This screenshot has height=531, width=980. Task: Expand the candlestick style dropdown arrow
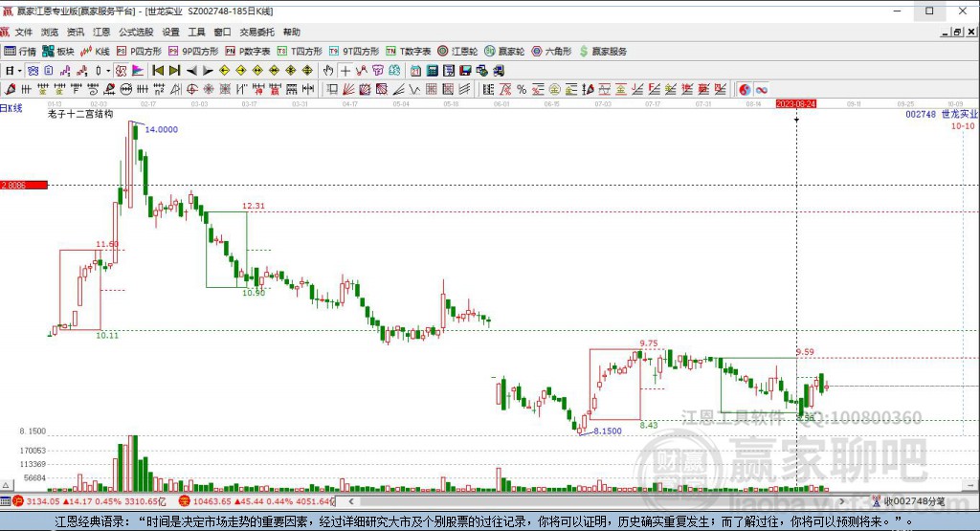coord(108,71)
